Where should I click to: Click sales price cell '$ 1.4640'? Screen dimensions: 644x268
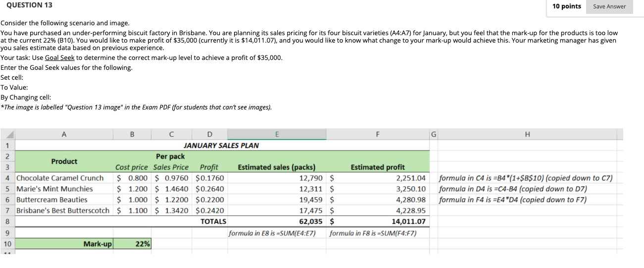pos(171,189)
